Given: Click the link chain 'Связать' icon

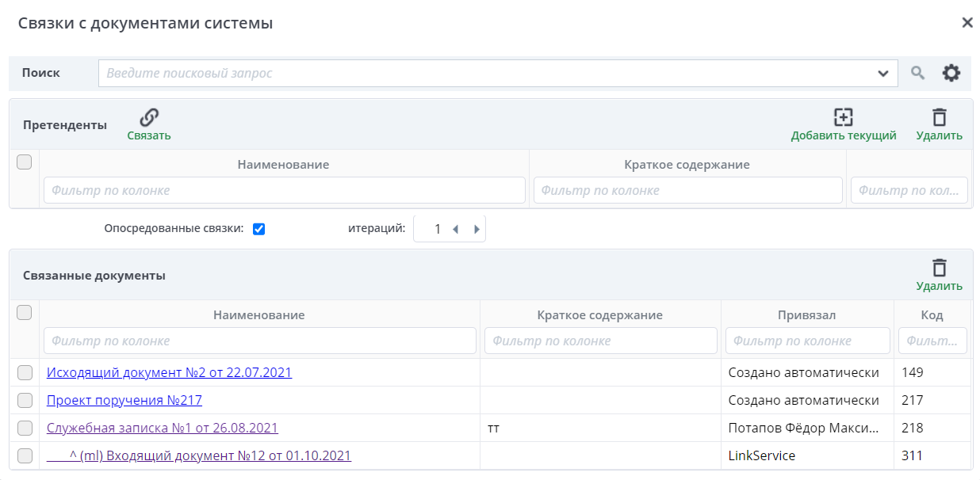Looking at the screenshot, I should [x=149, y=118].
